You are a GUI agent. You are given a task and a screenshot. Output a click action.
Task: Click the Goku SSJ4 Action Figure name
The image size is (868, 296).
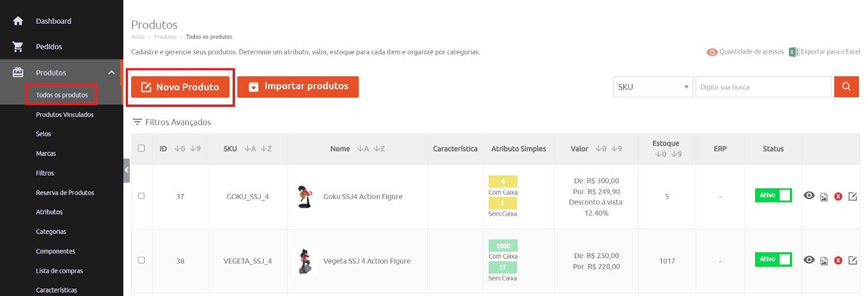(363, 197)
